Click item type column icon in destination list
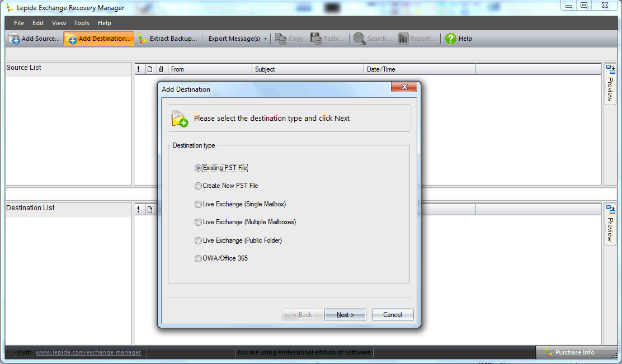Image resolution: width=622 pixels, height=364 pixels. [x=150, y=210]
